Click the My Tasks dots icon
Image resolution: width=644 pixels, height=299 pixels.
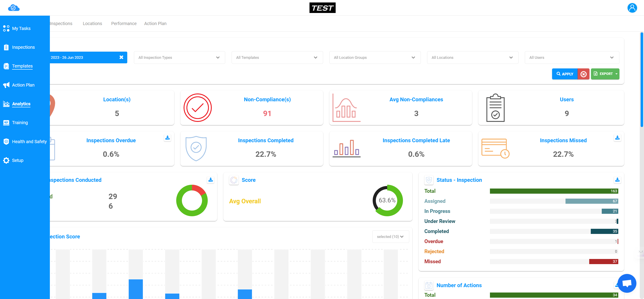pyautogui.click(x=6, y=28)
